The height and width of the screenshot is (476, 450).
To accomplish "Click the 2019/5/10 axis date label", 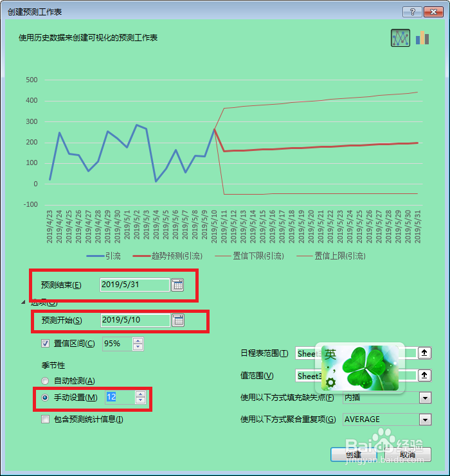I will click(x=214, y=227).
